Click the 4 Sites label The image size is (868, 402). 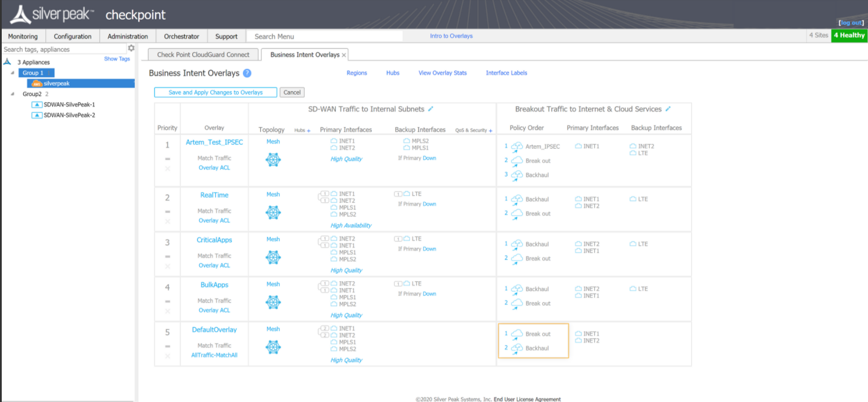[x=818, y=35]
